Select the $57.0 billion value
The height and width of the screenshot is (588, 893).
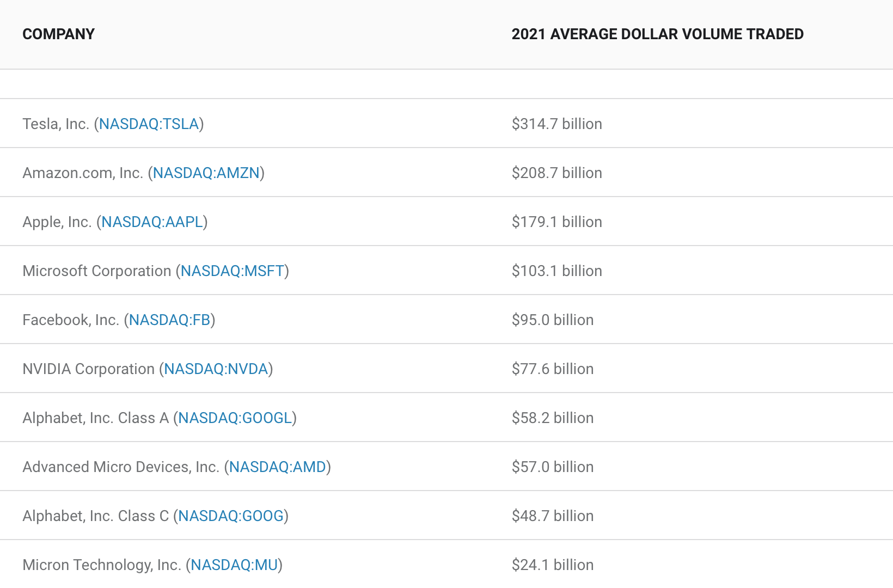pos(553,467)
